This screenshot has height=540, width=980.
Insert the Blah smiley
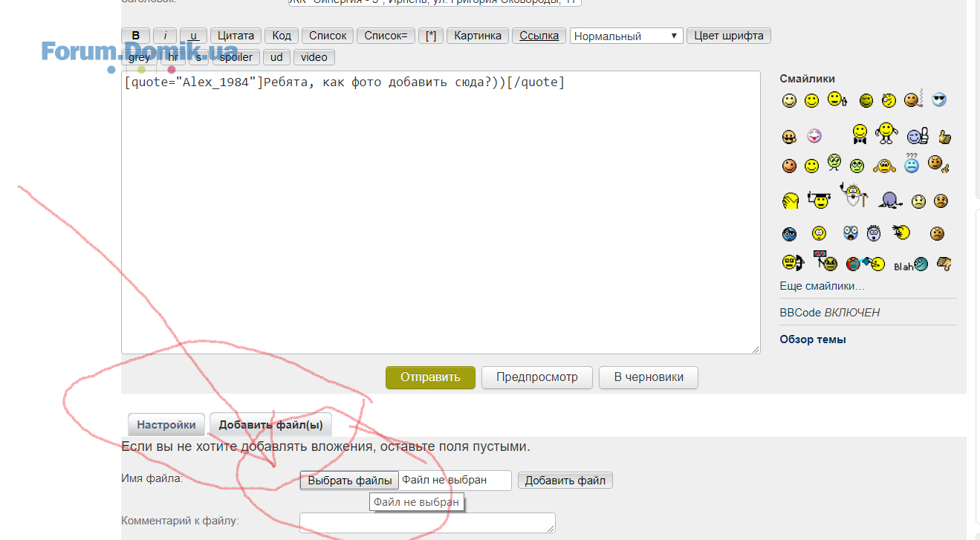pos(911,264)
